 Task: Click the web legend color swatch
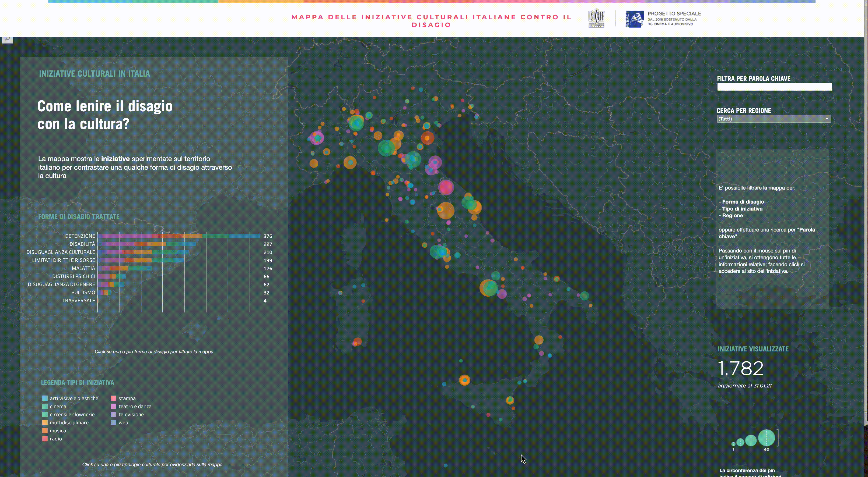point(114,422)
